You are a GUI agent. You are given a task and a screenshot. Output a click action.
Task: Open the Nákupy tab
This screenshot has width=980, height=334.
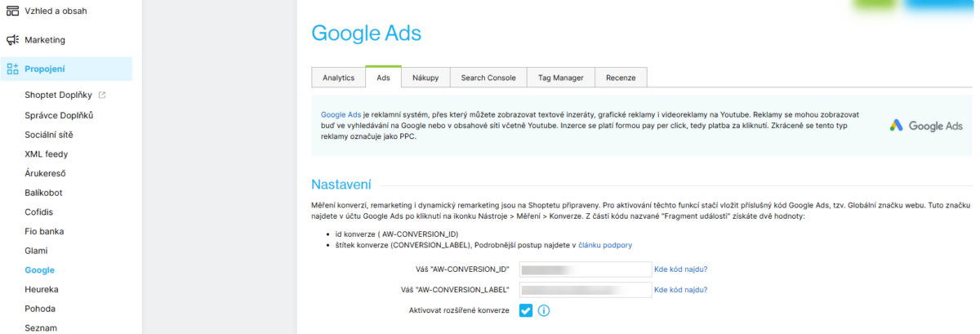[x=425, y=78]
